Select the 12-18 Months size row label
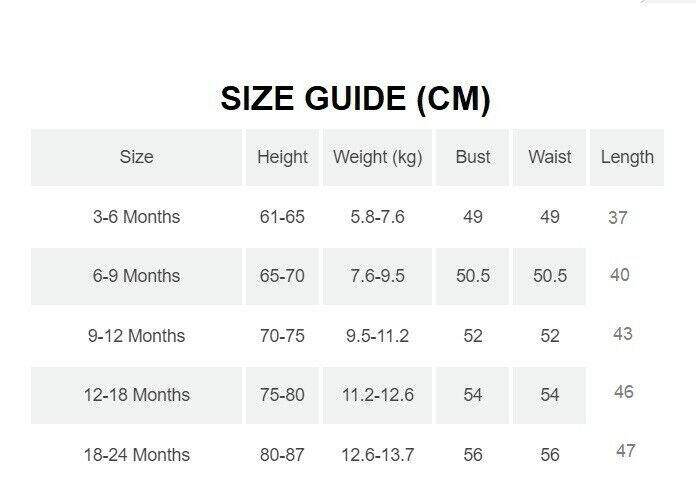Screen dimensions: 696x492 (x=137, y=395)
